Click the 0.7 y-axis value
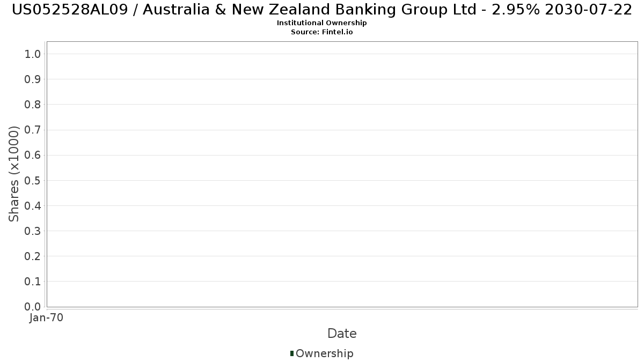 33,130
